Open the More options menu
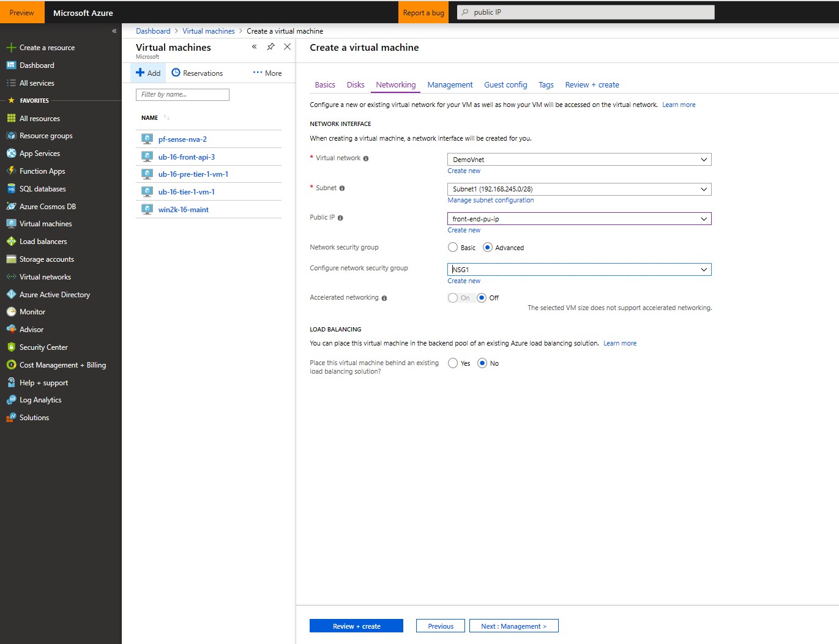Image resolution: width=839 pixels, height=644 pixels. tap(267, 73)
